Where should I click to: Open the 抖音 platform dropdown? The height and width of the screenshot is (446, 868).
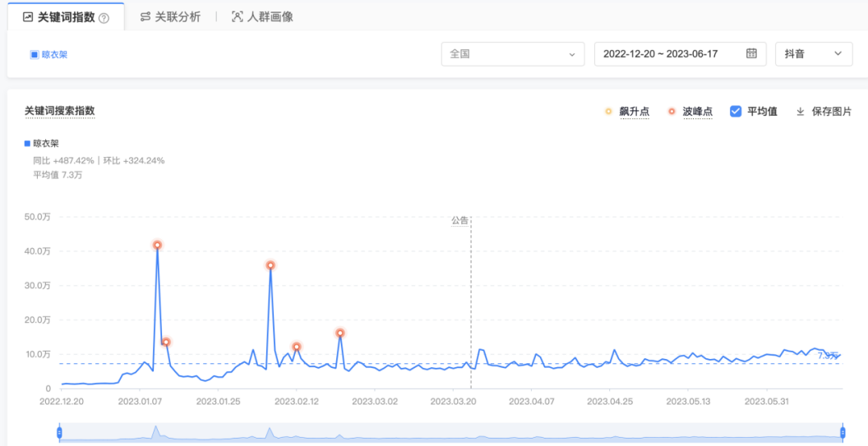click(x=813, y=54)
